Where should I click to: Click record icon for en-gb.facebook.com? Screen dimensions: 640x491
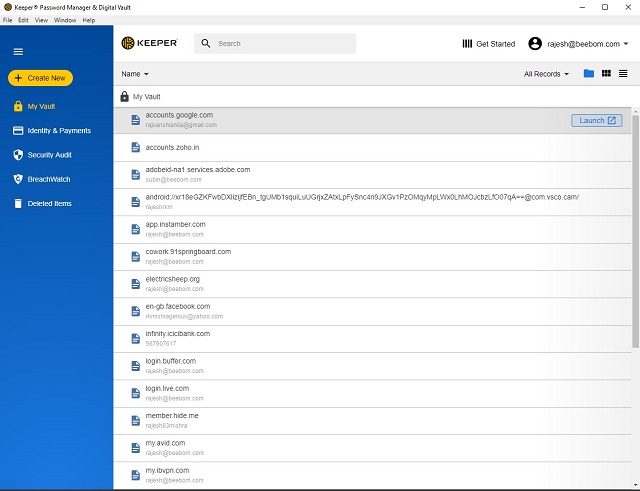136,311
